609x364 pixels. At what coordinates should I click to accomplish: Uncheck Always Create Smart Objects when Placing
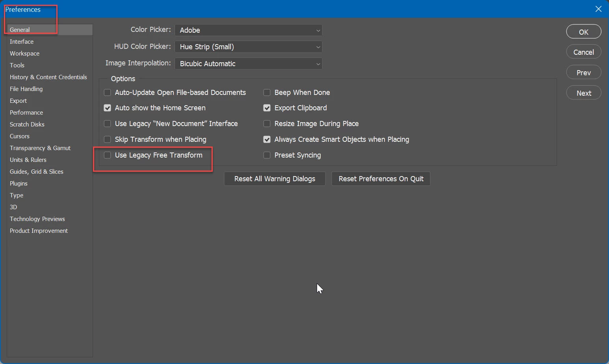pyautogui.click(x=267, y=139)
